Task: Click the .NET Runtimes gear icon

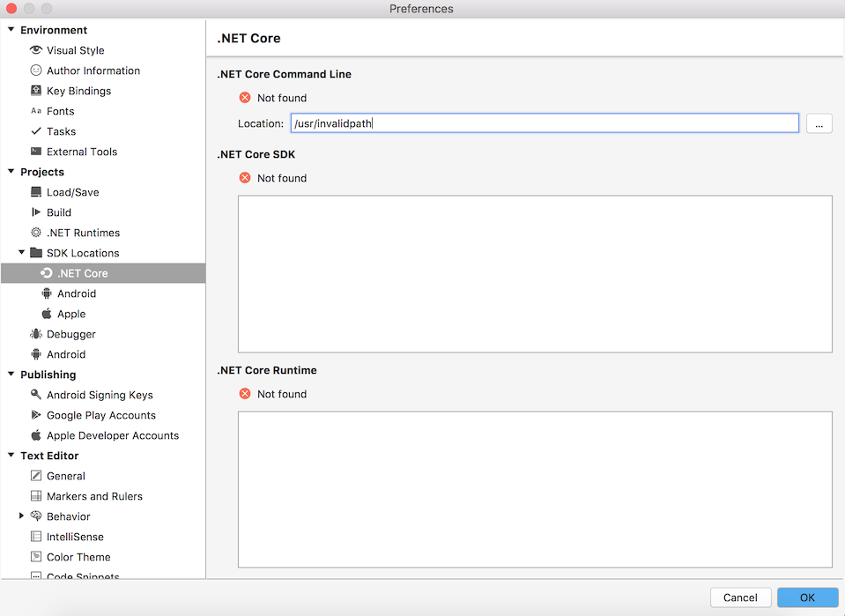Action: (x=36, y=233)
